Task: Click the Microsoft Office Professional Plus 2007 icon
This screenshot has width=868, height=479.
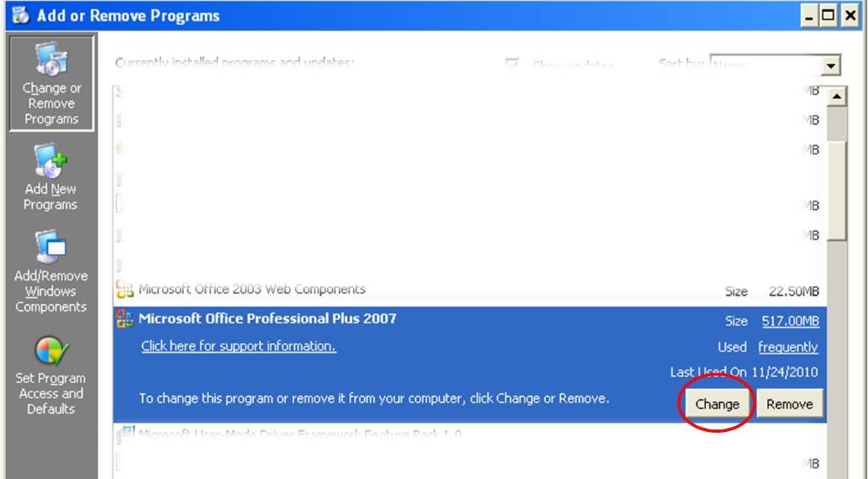Action: click(123, 319)
